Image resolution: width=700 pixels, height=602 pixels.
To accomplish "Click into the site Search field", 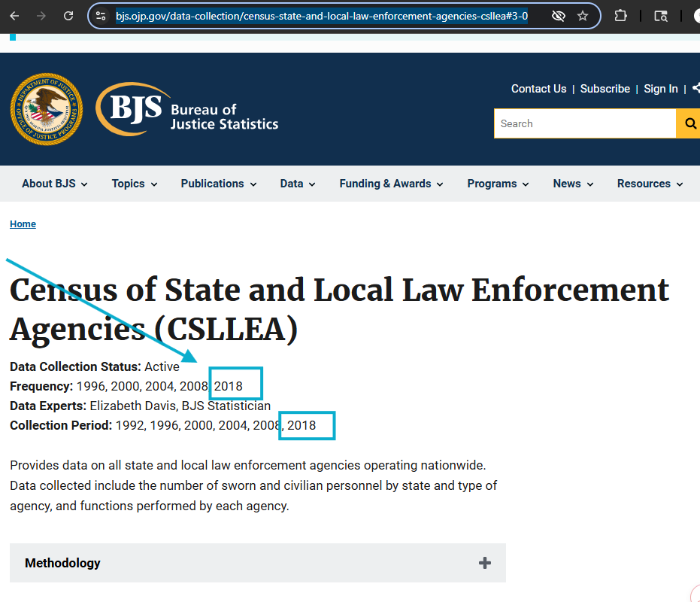I will click(584, 123).
